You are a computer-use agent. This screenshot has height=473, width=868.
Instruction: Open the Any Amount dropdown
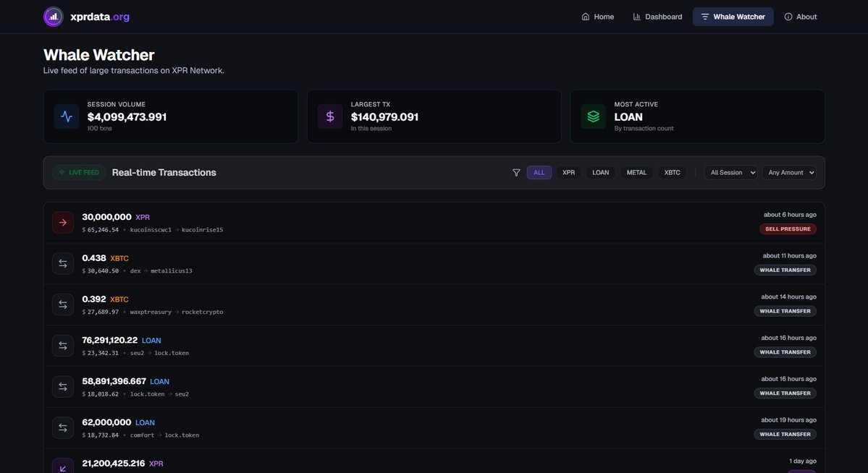789,173
